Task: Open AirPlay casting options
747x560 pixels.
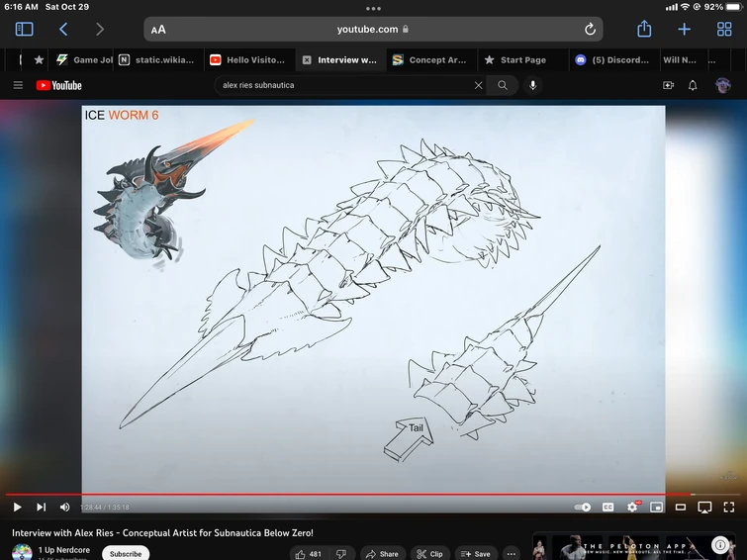Action: [704, 508]
